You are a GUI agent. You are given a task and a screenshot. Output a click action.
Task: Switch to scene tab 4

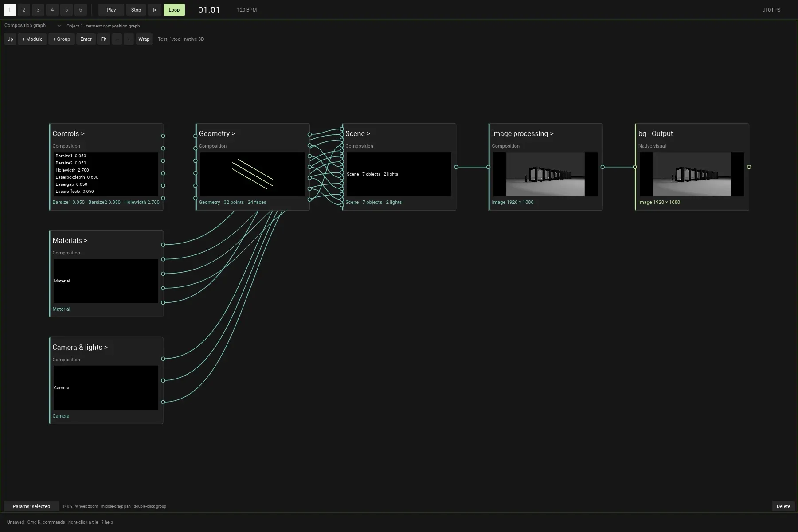pos(52,10)
